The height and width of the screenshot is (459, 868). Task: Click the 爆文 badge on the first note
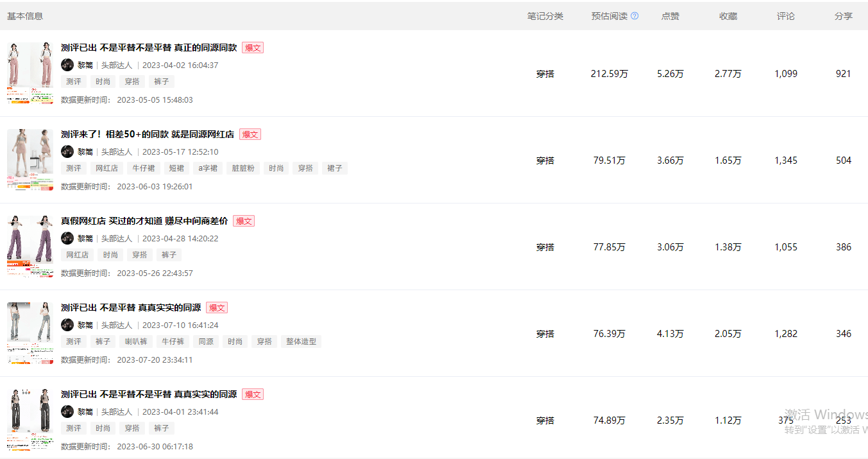tap(253, 48)
